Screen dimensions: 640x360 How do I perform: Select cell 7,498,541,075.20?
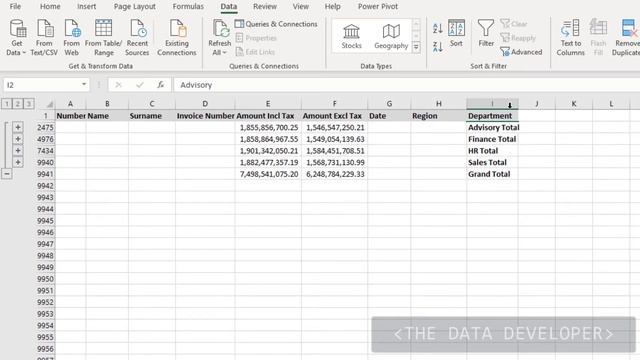tap(268, 174)
